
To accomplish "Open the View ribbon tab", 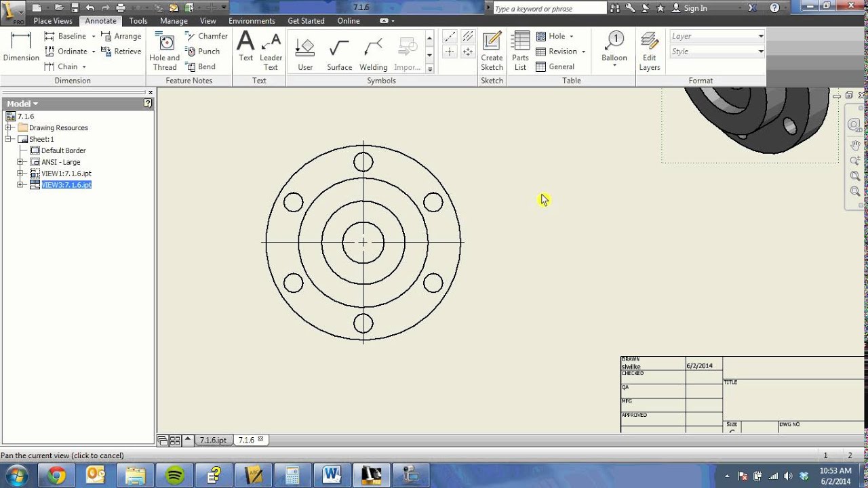I will pos(208,21).
